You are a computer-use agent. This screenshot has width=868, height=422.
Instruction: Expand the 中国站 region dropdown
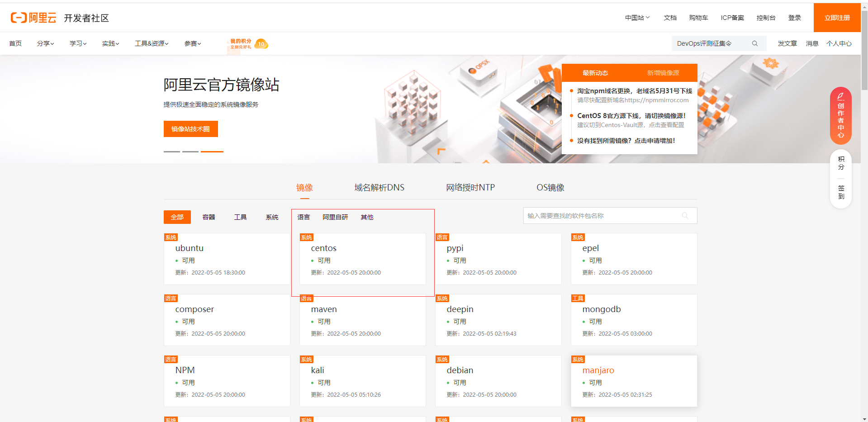click(637, 18)
